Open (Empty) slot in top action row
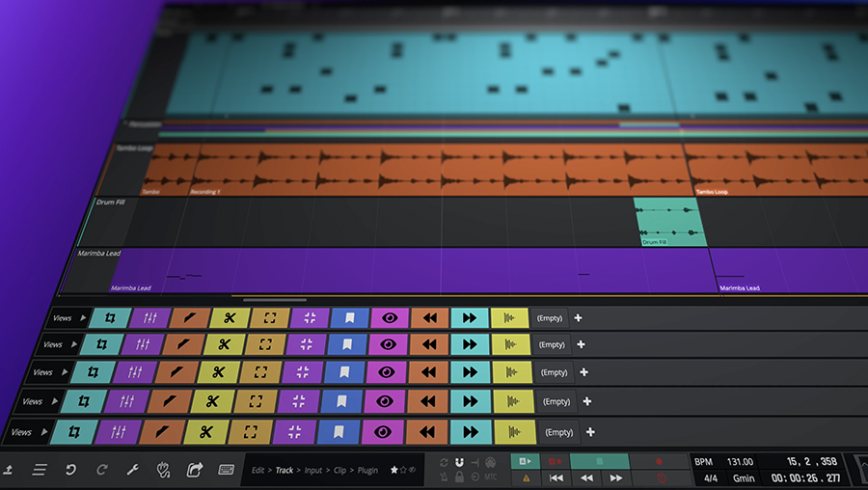The width and height of the screenshot is (868, 490). tap(549, 317)
